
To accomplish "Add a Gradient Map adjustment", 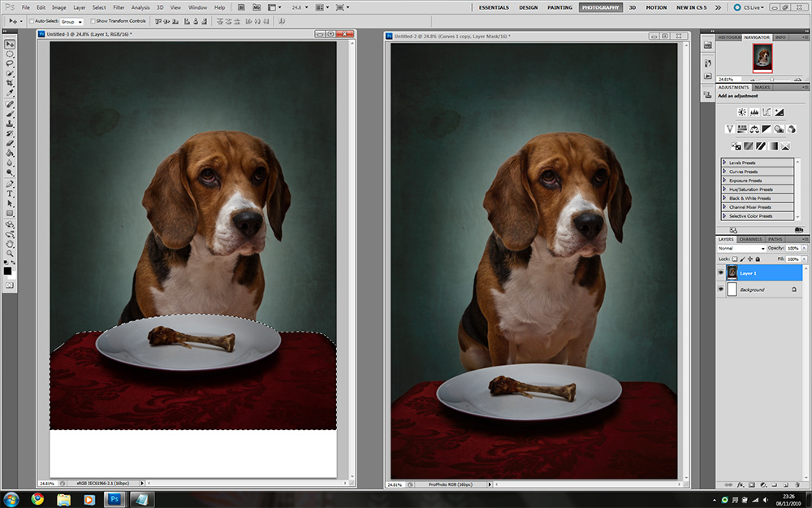I will [773, 146].
